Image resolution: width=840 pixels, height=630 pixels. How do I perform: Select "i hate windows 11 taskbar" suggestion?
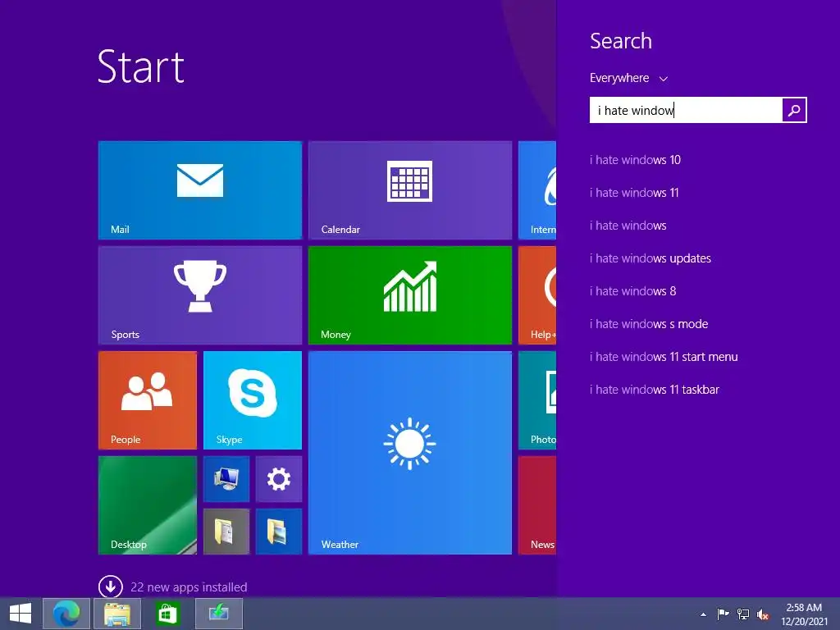point(654,390)
